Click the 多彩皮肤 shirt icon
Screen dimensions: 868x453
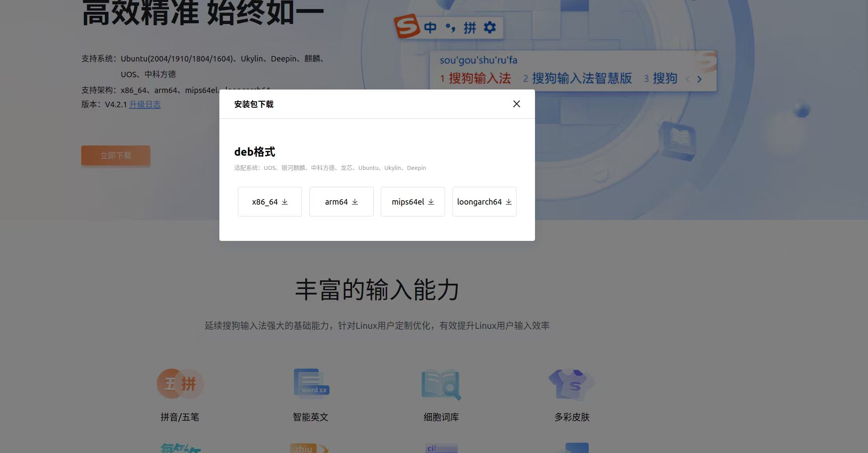coord(572,385)
